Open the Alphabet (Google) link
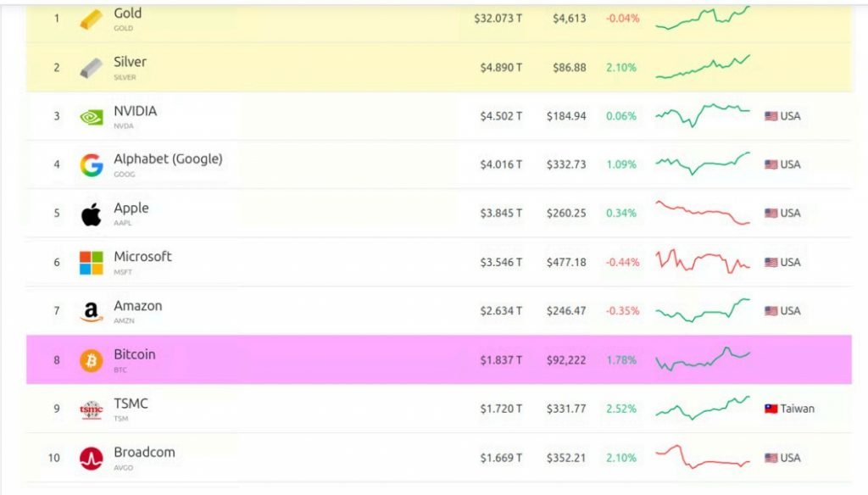 tap(168, 159)
